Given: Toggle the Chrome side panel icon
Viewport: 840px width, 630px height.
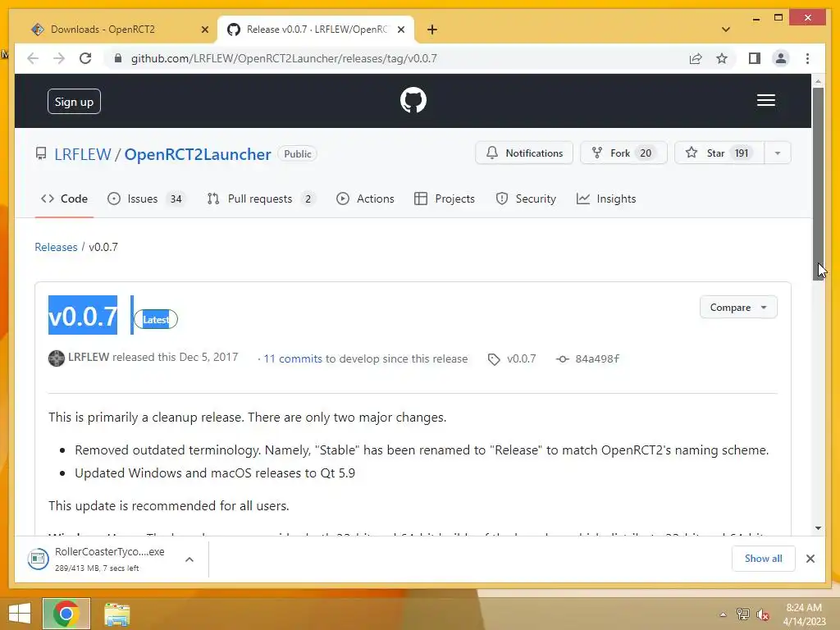Looking at the screenshot, I should 755,58.
